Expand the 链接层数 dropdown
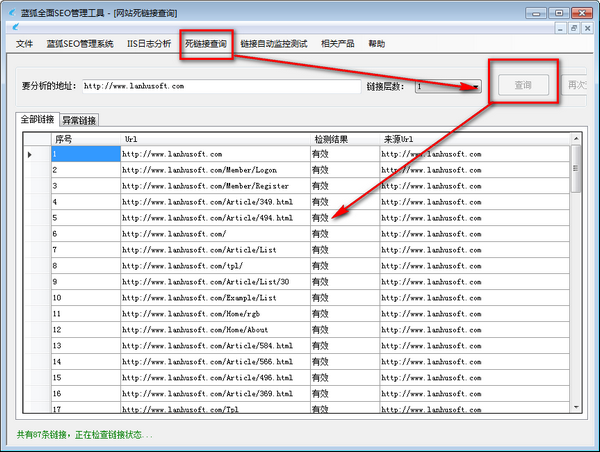This screenshot has width=600, height=452. tap(475, 87)
